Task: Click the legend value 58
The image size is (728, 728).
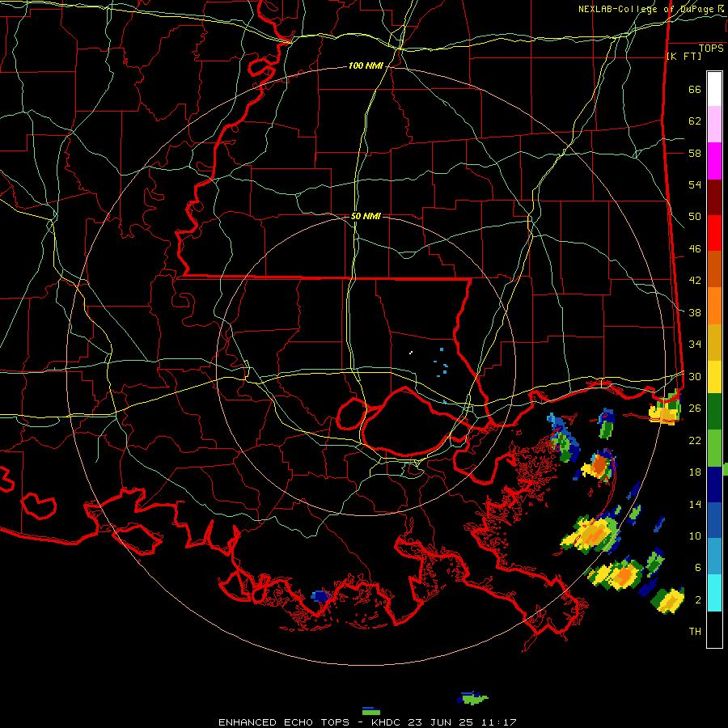Action: [695, 153]
